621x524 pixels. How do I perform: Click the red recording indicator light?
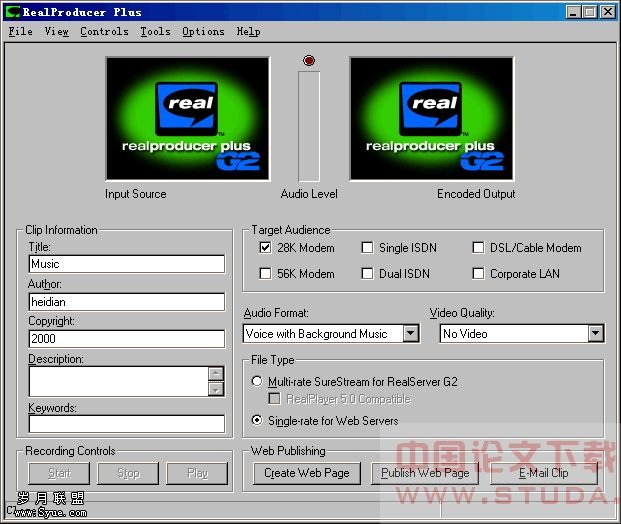[309, 60]
